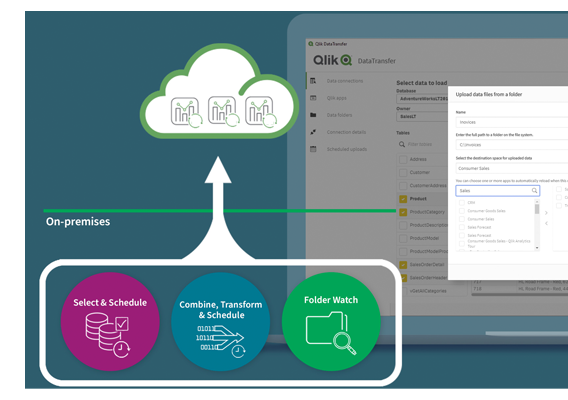Open Data connections in the sidebar
568x400 pixels.
pyautogui.click(x=344, y=81)
